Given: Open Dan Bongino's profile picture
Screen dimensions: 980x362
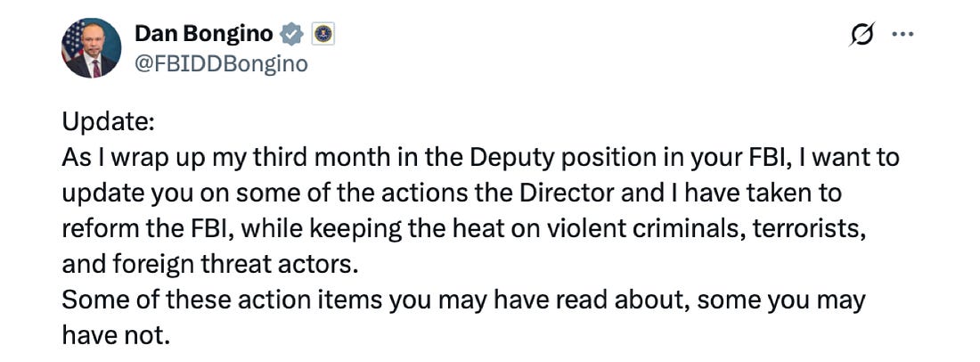Looking at the screenshot, I should coord(92,48).
